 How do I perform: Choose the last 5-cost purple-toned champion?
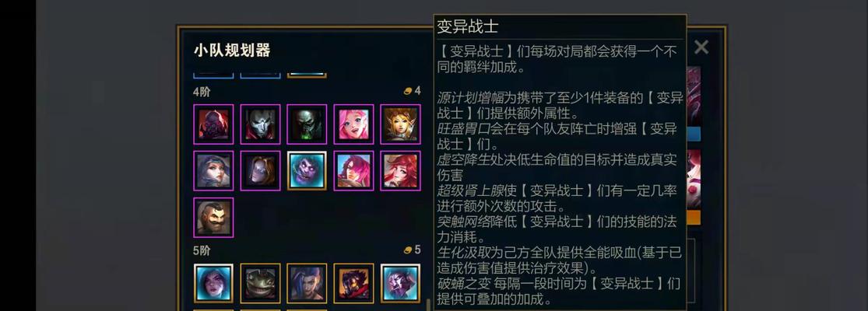tap(400, 283)
